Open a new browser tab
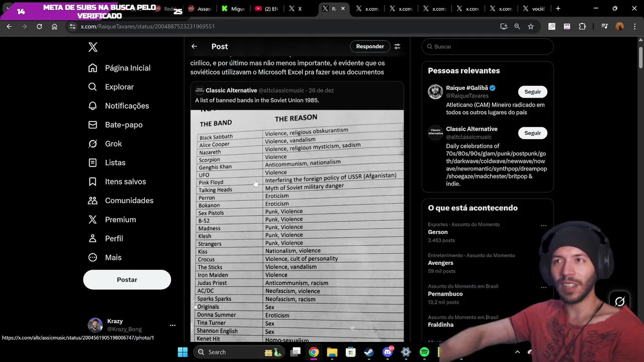644x362 pixels. tap(558, 9)
